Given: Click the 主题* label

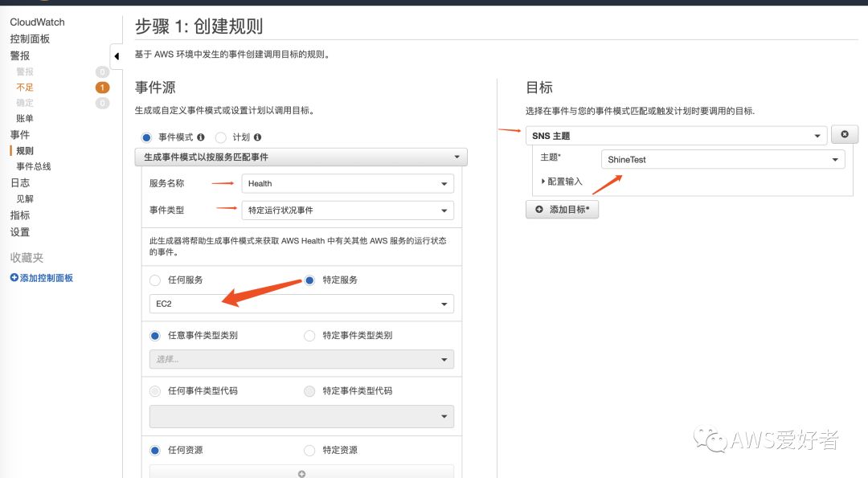Looking at the screenshot, I should point(551,157).
